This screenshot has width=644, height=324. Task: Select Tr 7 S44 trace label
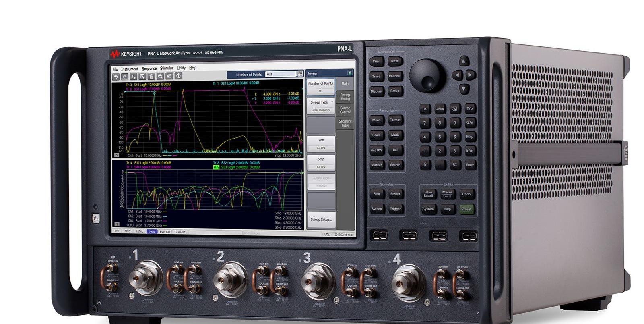pyautogui.click(x=149, y=167)
